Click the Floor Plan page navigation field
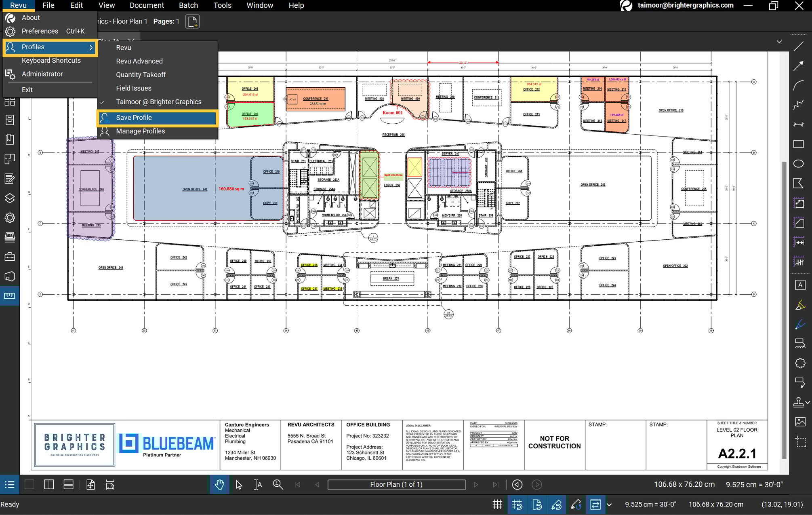The width and height of the screenshot is (812, 515). click(x=397, y=484)
